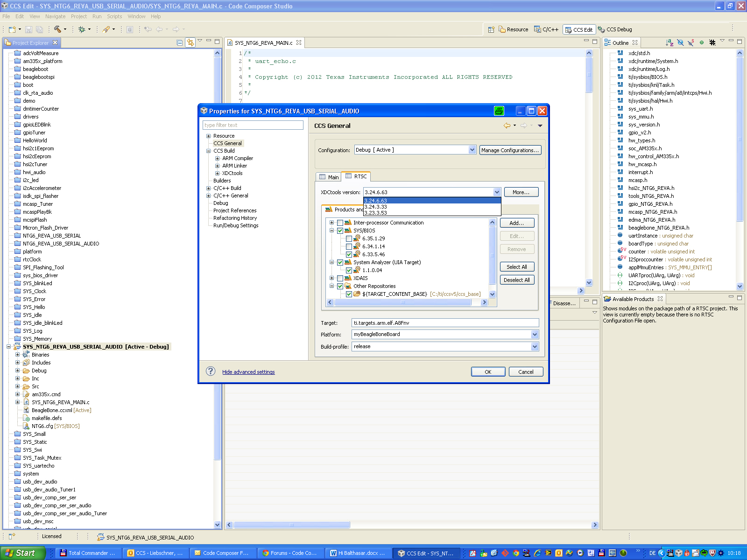Close the Outline view tab
This screenshot has height=560, width=747.
[x=635, y=42]
